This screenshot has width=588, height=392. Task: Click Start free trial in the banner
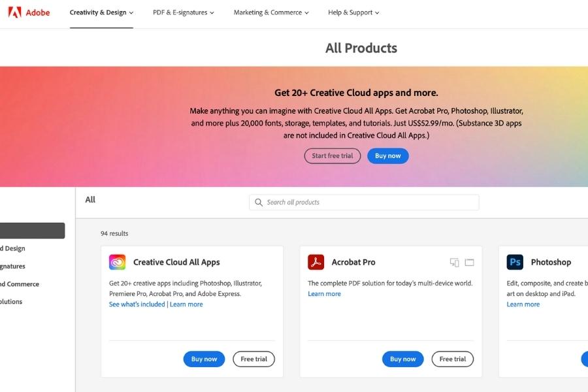click(x=333, y=155)
